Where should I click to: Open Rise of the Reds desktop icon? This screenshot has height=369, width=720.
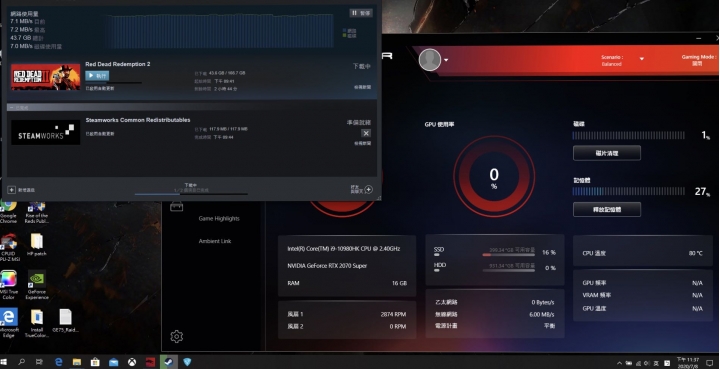click(37, 212)
